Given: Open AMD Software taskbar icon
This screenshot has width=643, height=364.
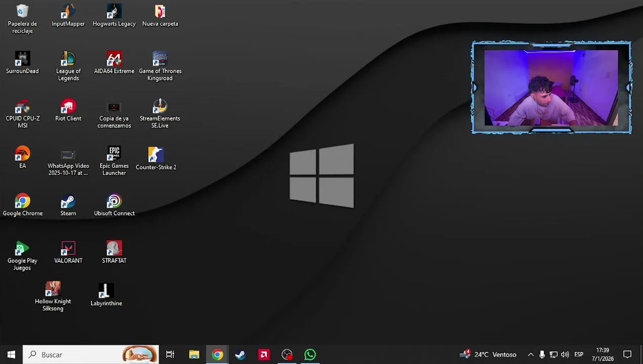Looking at the screenshot, I should 264,354.
